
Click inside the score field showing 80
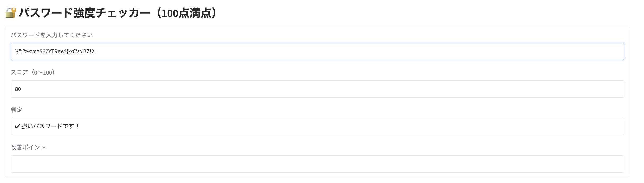[x=318, y=89]
